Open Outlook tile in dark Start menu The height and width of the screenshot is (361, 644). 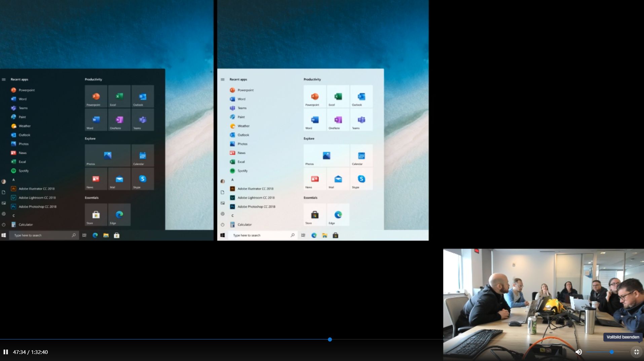[143, 96]
